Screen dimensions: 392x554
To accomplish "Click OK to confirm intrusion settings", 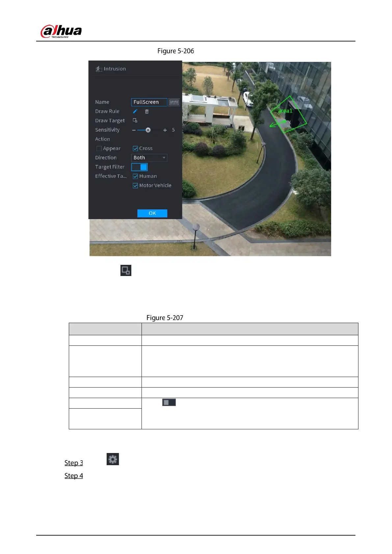I will point(152,213).
